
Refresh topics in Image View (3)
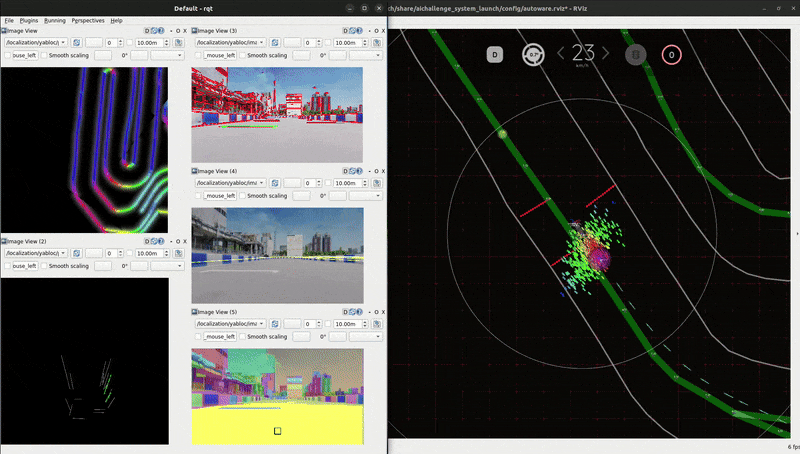(x=275, y=42)
